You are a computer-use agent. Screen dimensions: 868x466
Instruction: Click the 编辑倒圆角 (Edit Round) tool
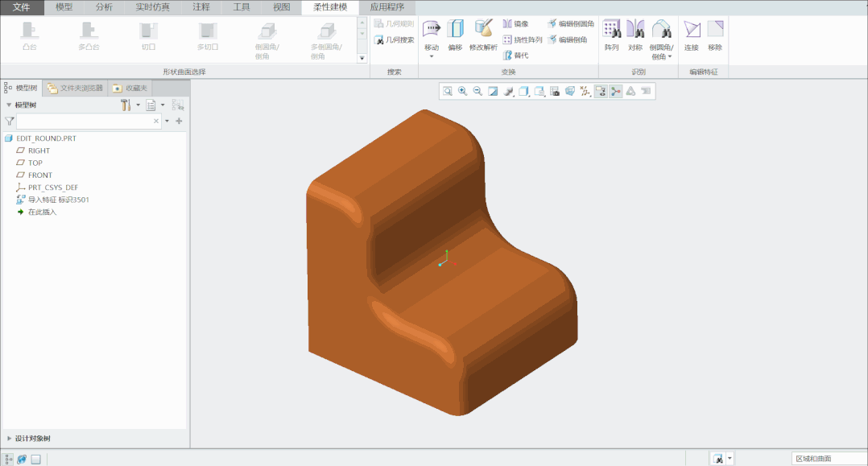click(x=570, y=24)
